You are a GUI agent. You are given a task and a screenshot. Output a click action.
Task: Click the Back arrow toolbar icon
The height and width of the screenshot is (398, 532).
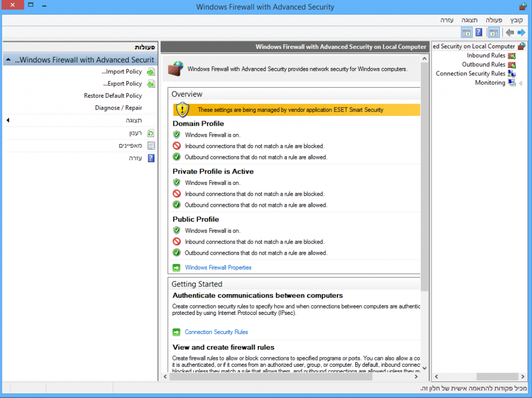[509, 33]
